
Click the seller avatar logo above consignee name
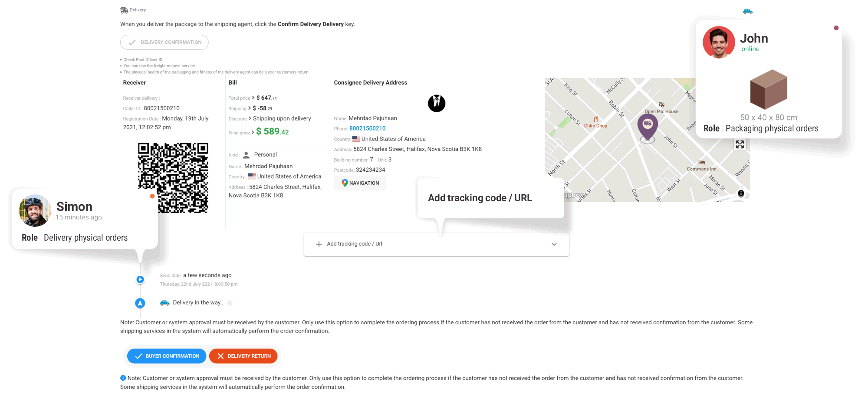pos(437,103)
